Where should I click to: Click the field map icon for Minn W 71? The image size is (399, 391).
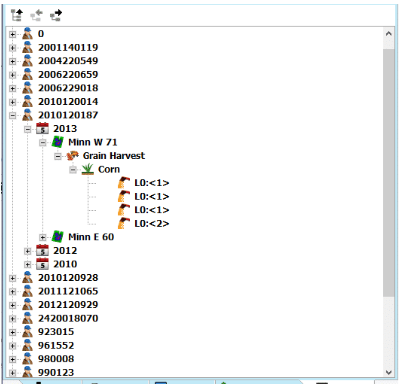pos(58,142)
